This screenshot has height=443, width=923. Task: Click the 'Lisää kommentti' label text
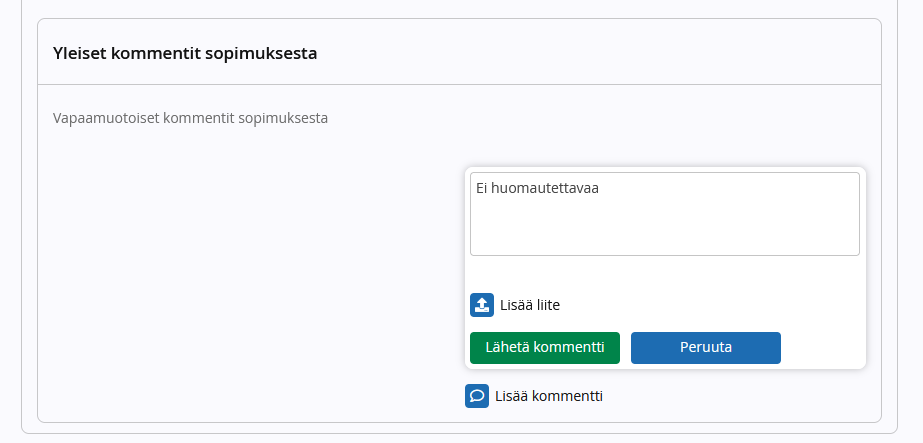pos(549,396)
